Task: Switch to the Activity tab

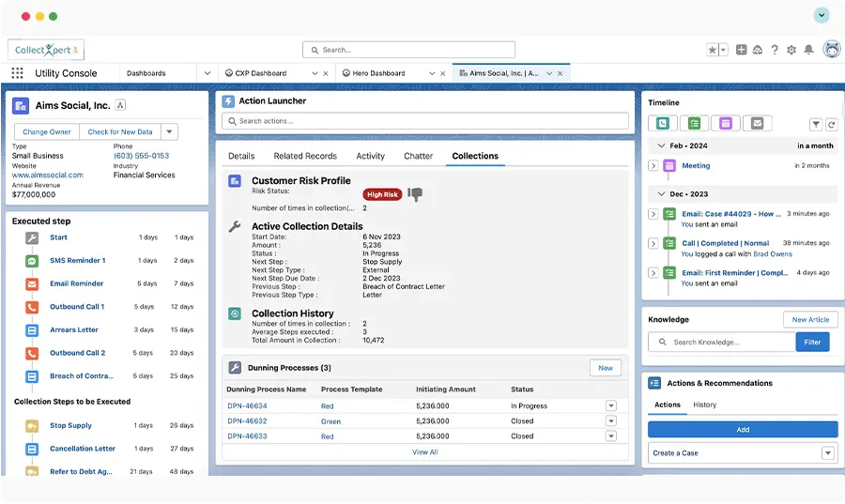Action: pyautogui.click(x=370, y=156)
